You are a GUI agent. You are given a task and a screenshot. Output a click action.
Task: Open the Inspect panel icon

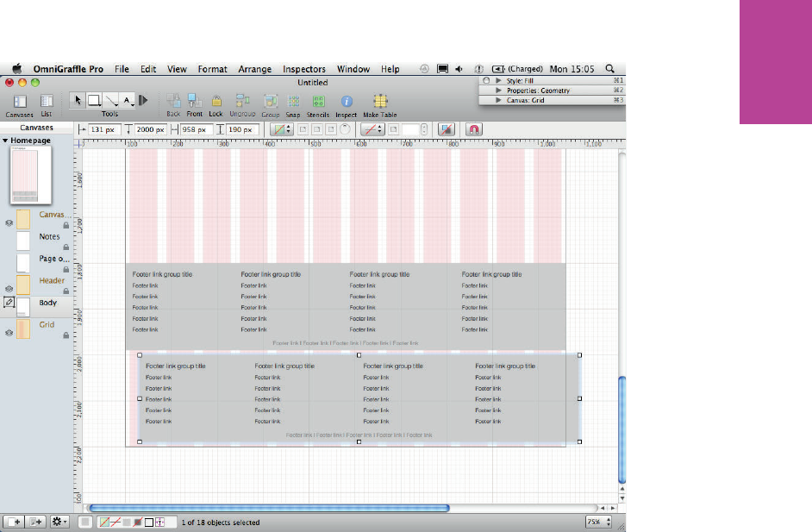click(347, 102)
